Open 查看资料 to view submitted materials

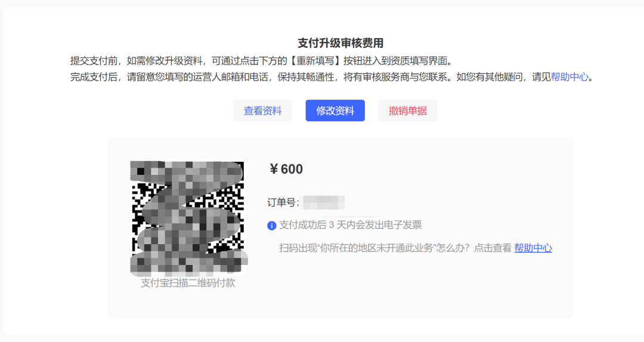(x=262, y=110)
